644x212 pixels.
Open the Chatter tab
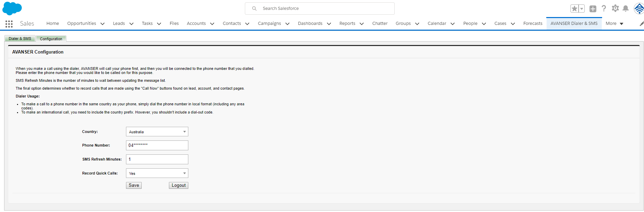point(380,24)
